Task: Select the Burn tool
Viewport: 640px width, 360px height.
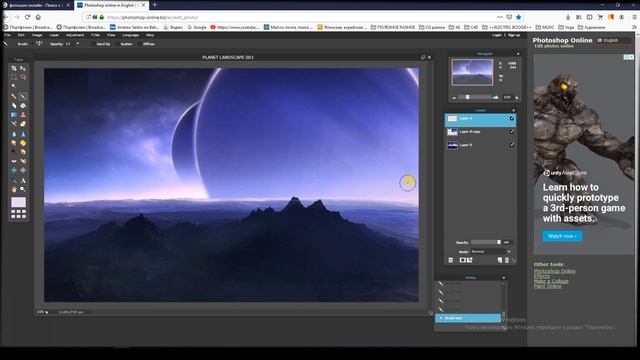Action: point(23,152)
